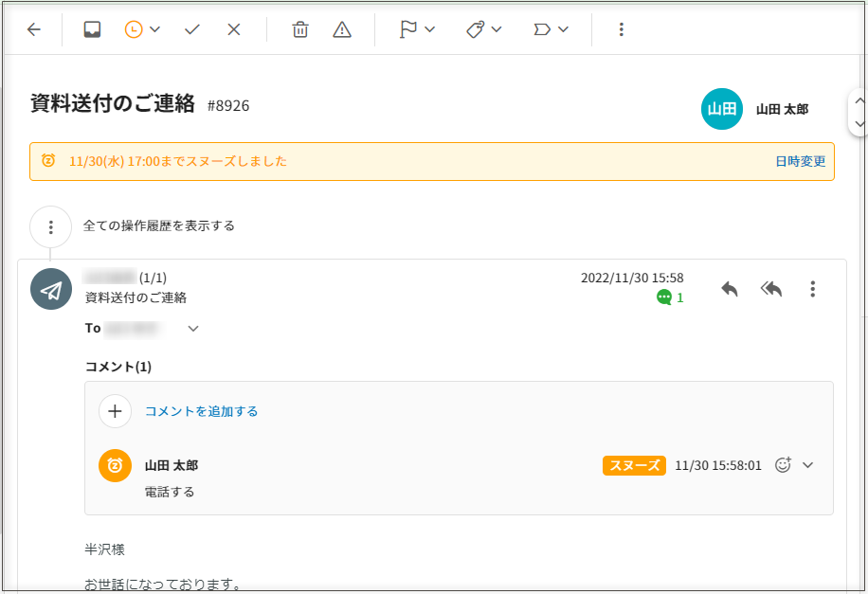
Task: Click the inbox tray icon
Action: pos(92,29)
